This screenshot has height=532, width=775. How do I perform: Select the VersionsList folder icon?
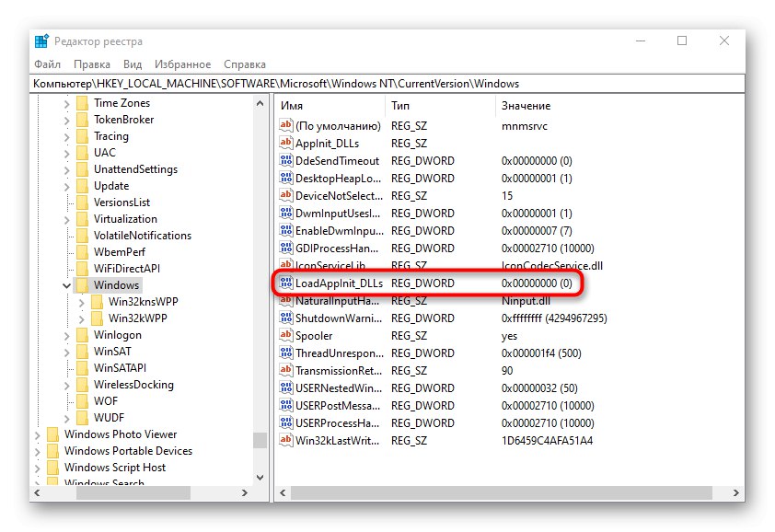(83, 202)
